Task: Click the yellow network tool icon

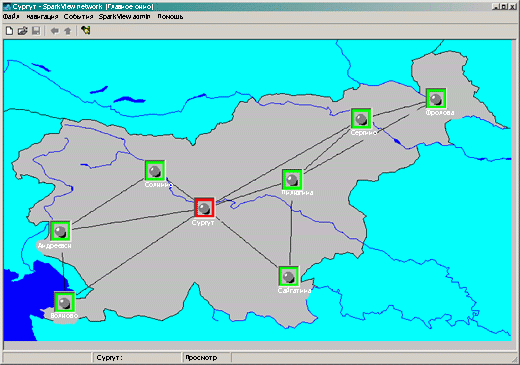Action: tap(86, 31)
